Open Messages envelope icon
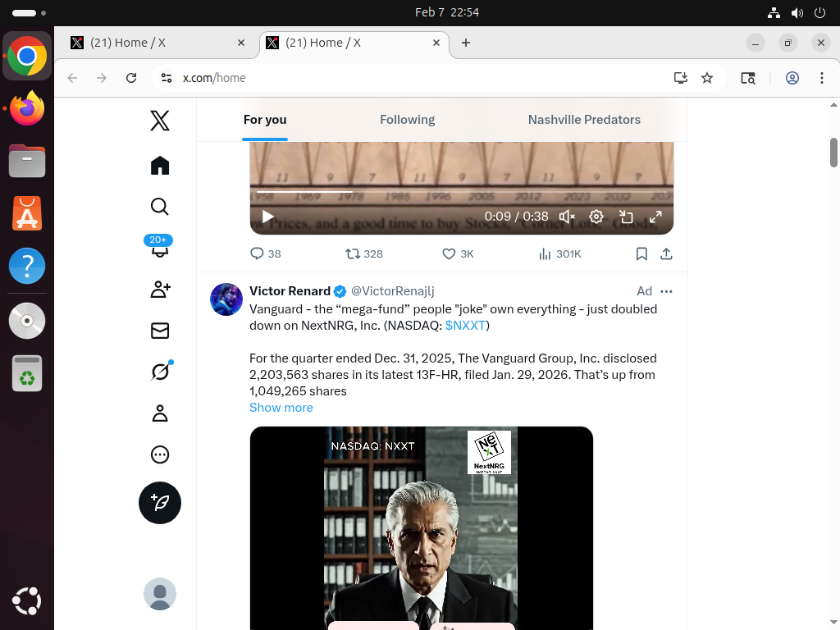Screen dimensions: 840x630 (x=160, y=331)
